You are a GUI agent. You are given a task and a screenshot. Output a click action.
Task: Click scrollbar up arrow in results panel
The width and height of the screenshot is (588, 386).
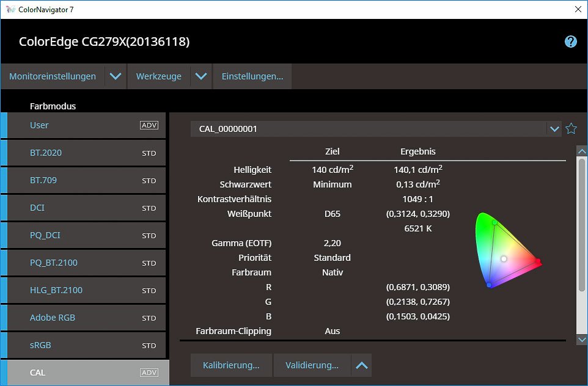(582, 151)
